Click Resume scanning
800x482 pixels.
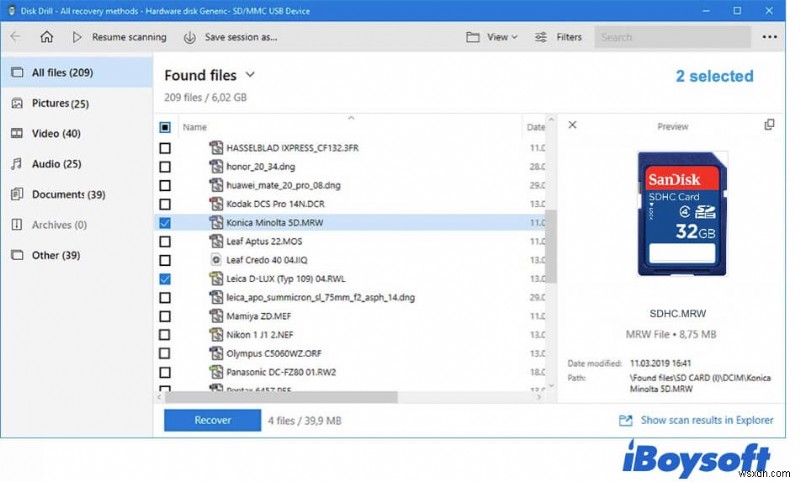click(129, 37)
